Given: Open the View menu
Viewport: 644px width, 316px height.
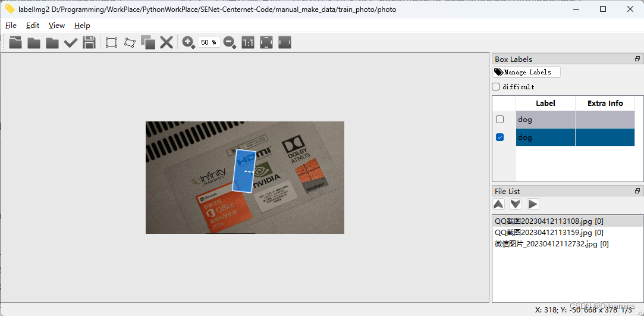Looking at the screenshot, I should pos(56,26).
